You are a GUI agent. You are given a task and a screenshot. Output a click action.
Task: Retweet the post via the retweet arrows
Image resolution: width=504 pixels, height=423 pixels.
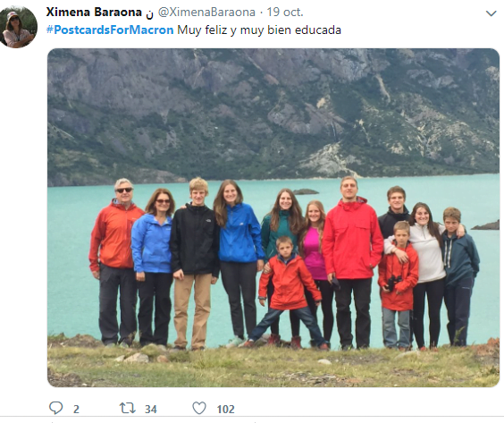point(127,408)
